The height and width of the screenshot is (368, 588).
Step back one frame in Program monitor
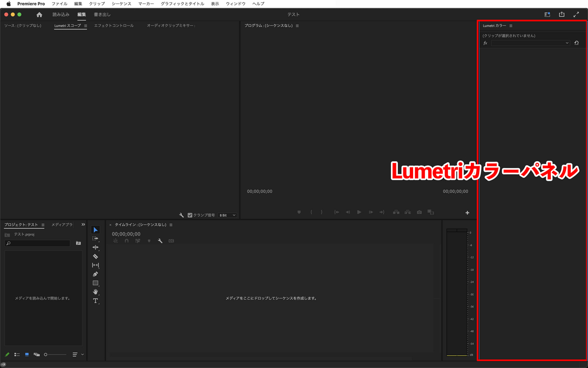pos(348,212)
